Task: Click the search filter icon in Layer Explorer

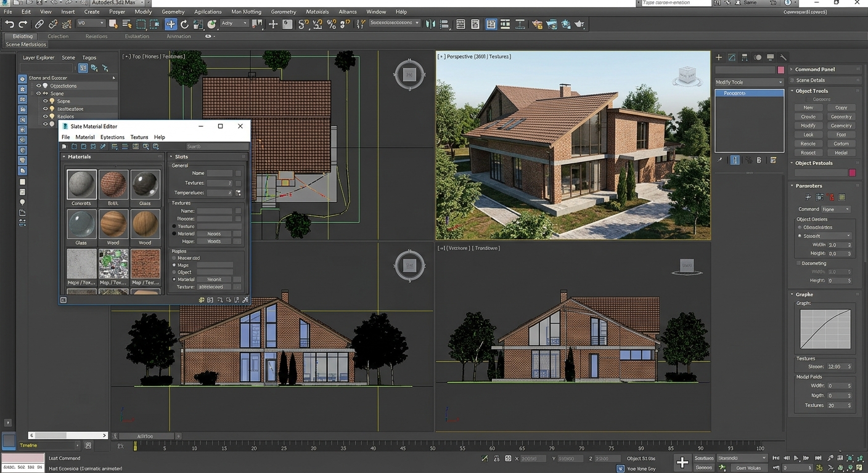Action: point(82,67)
